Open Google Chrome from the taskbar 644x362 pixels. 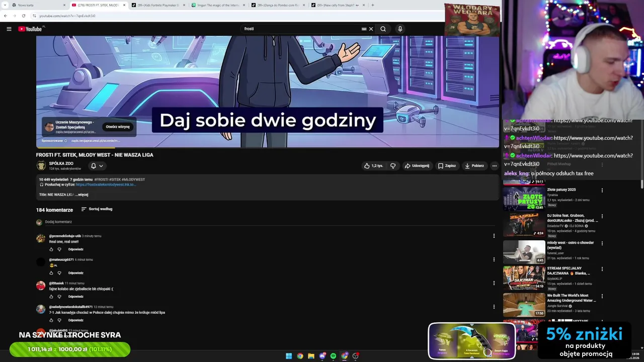300,356
